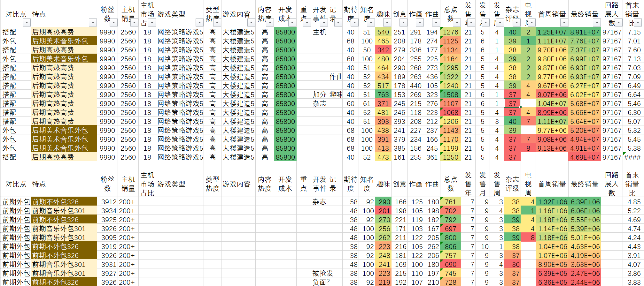Open the 特点 column filter dropdown

pos(93,23)
